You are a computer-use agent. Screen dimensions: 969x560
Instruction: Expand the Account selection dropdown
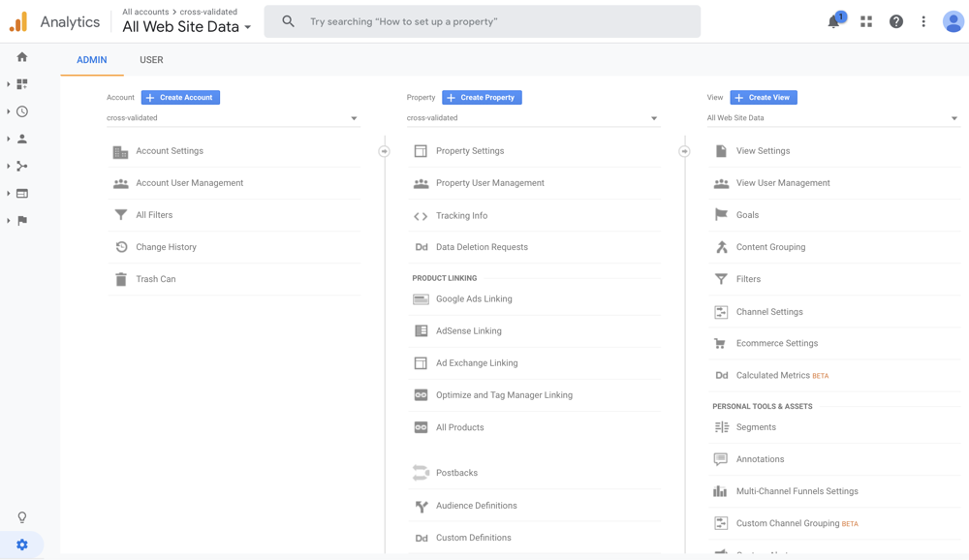point(233,118)
